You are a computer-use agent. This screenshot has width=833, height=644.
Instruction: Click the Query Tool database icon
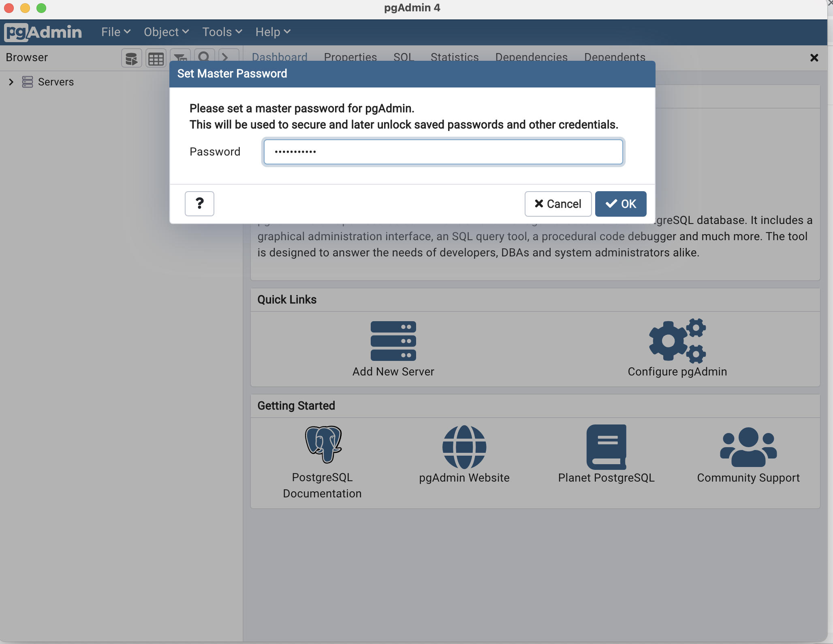[131, 59]
